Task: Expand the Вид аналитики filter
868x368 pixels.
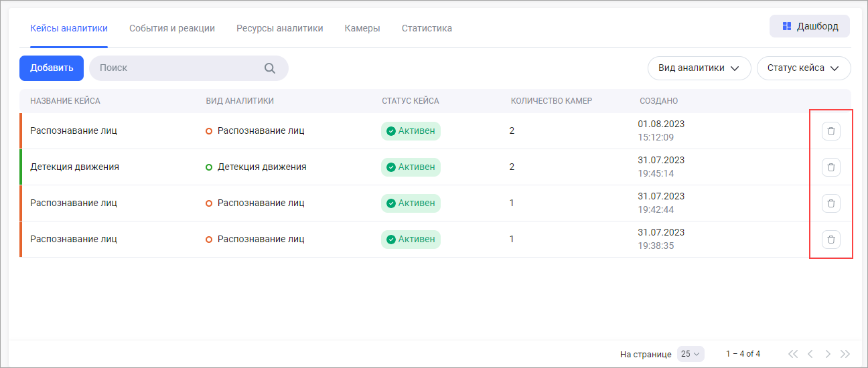Action: click(699, 68)
